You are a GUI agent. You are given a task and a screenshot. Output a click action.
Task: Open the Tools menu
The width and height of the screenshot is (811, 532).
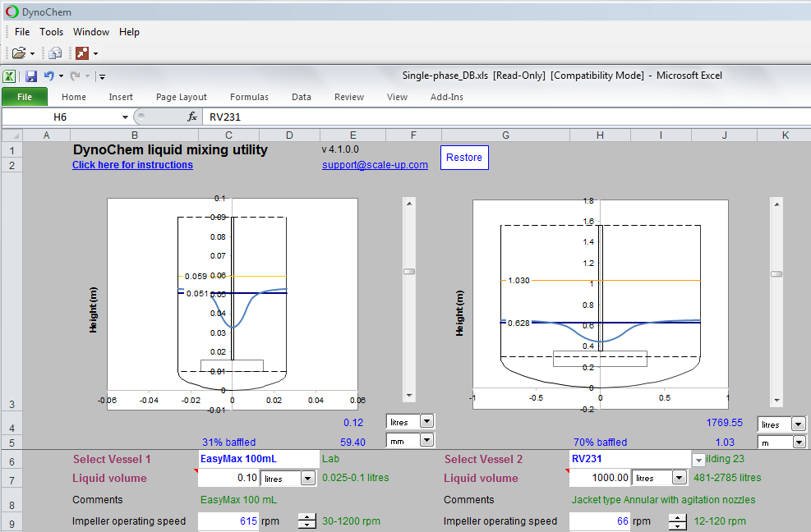(51, 32)
